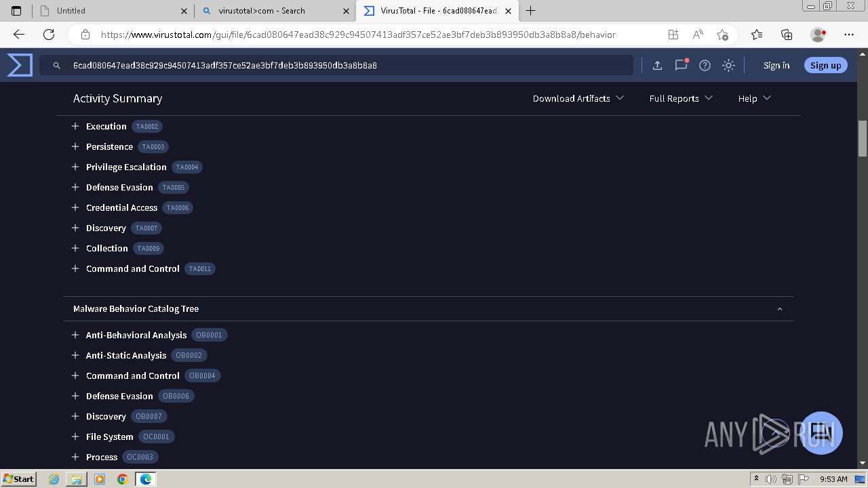This screenshot has width=868, height=488.
Task: Open the tab actions menu icon
Action: click(x=16, y=11)
